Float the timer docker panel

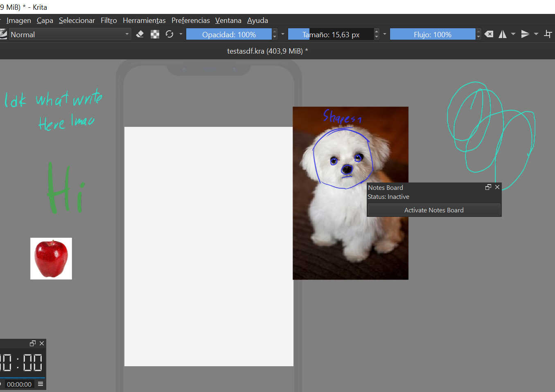33,343
